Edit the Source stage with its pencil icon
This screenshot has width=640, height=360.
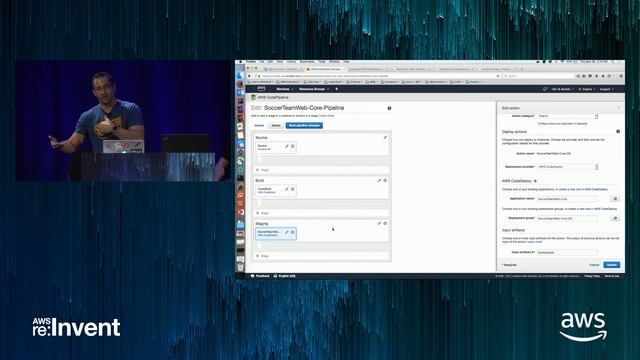tap(385, 138)
